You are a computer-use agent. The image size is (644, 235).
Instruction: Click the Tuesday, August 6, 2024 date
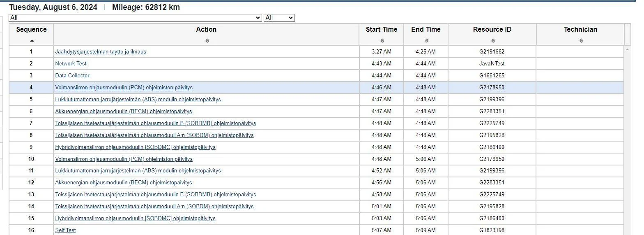point(53,7)
